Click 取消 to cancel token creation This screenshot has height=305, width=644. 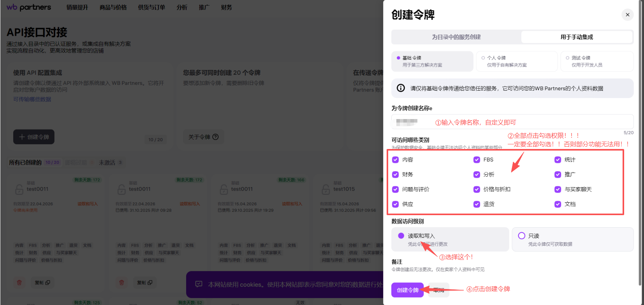pos(439,290)
